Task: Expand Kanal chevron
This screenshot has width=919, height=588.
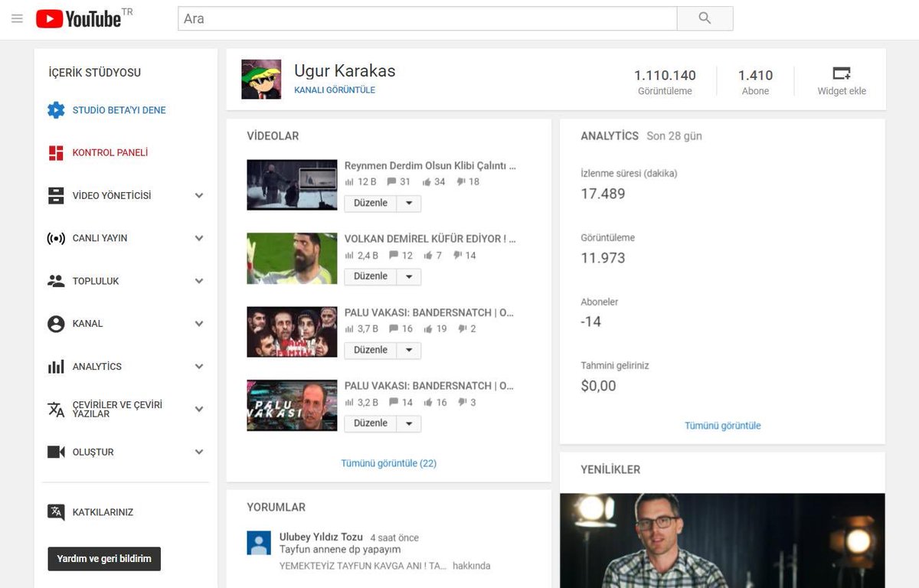Action: click(x=199, y=324)
